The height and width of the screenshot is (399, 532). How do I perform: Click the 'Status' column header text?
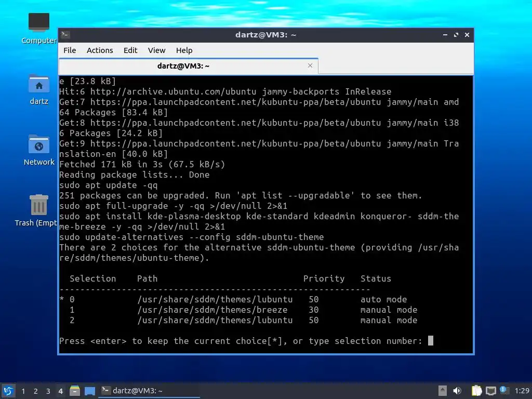(376, 278)
